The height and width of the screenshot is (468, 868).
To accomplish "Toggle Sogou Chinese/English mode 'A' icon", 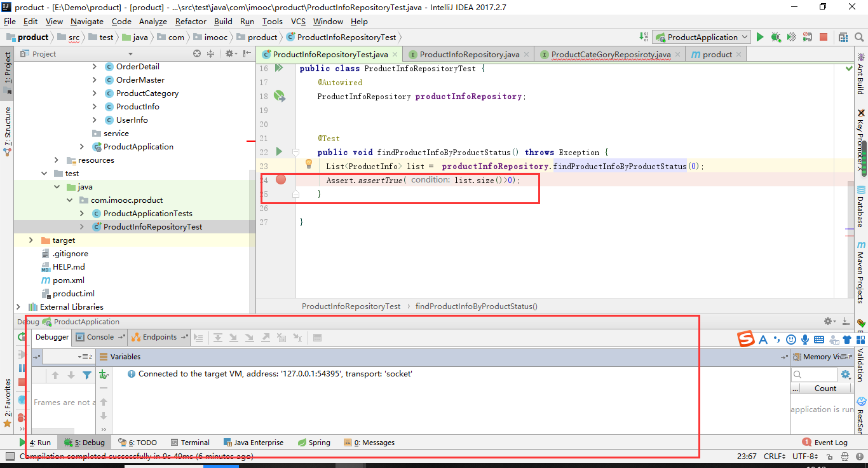I will (763, 340).
